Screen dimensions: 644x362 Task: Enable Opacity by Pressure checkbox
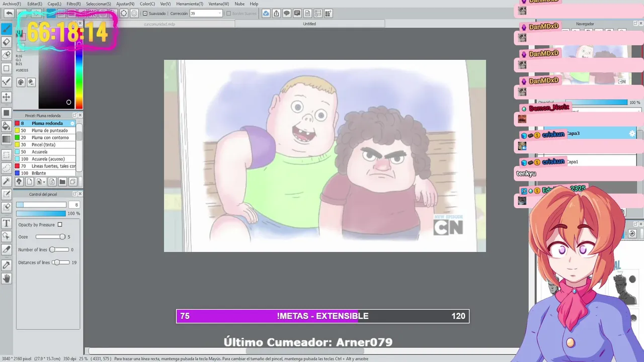pos(60,225)
